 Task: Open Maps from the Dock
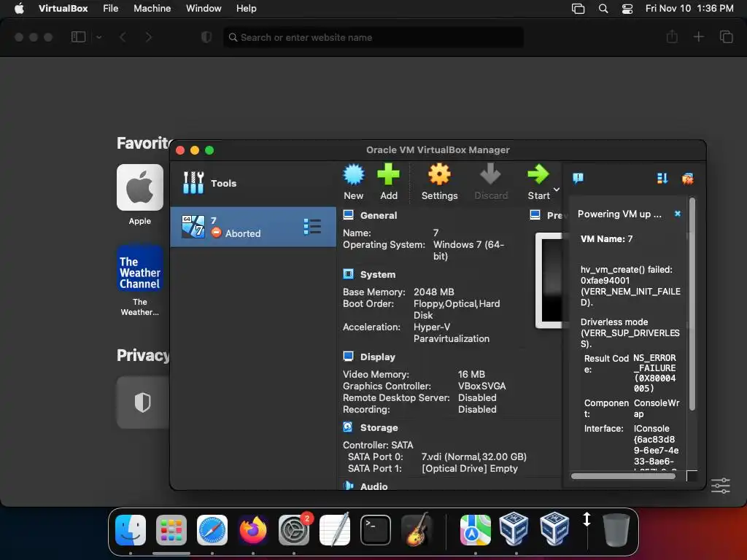(x=476, y=530)
